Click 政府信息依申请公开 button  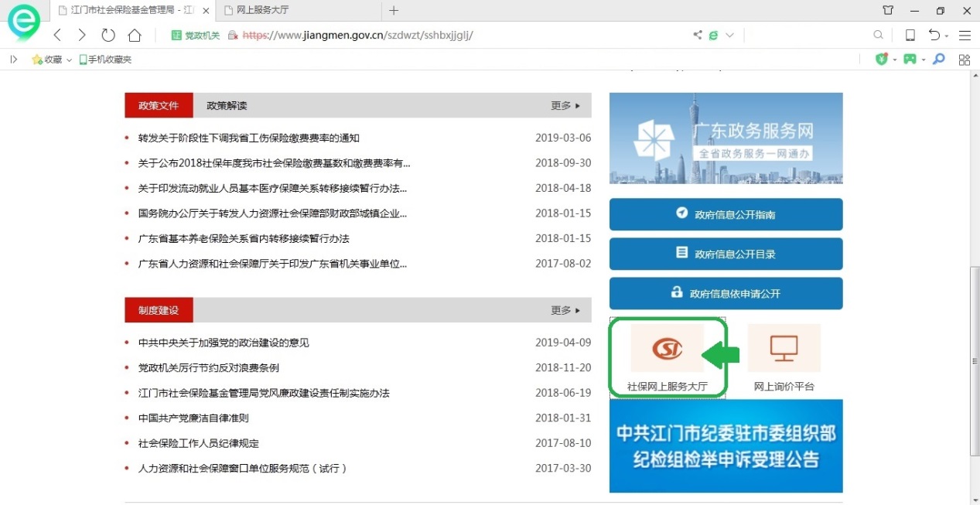point(726,293)
